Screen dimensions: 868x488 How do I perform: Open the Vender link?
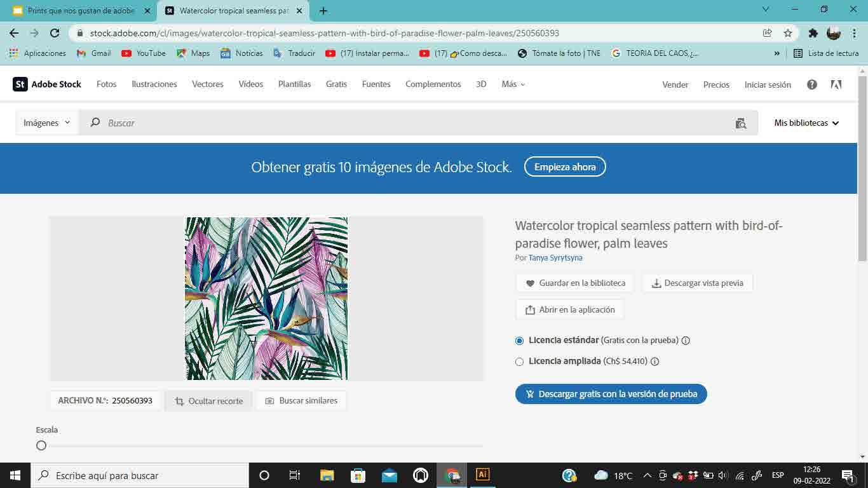point(675,85)
